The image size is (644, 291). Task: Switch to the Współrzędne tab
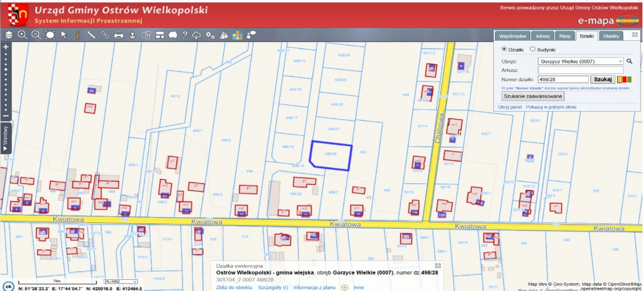pos(512,36)
